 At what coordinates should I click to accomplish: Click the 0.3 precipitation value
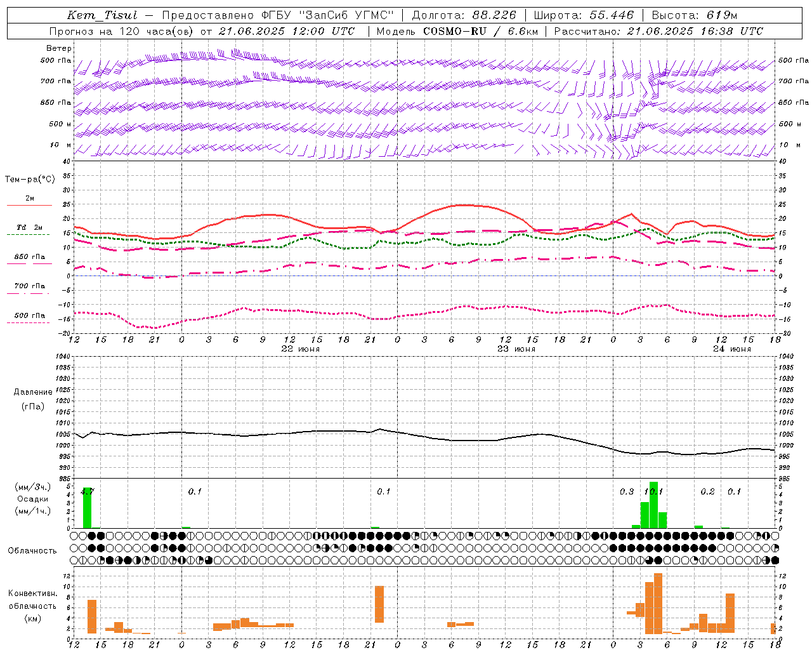point(627,491)
